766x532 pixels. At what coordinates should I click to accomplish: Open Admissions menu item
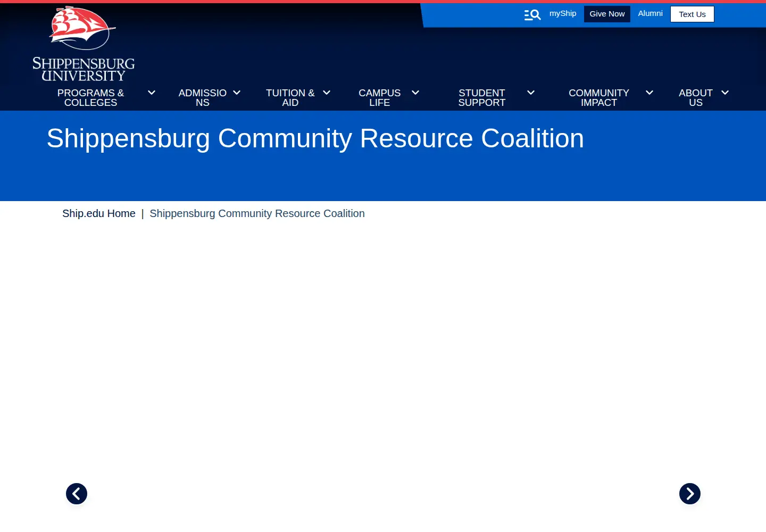coord(203,98)
